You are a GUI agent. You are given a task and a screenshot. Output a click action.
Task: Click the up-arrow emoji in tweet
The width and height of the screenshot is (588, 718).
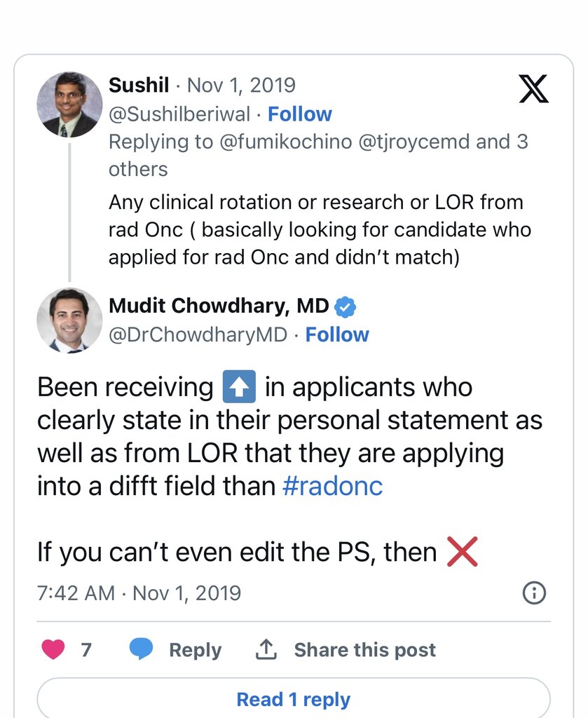(239, 387)
